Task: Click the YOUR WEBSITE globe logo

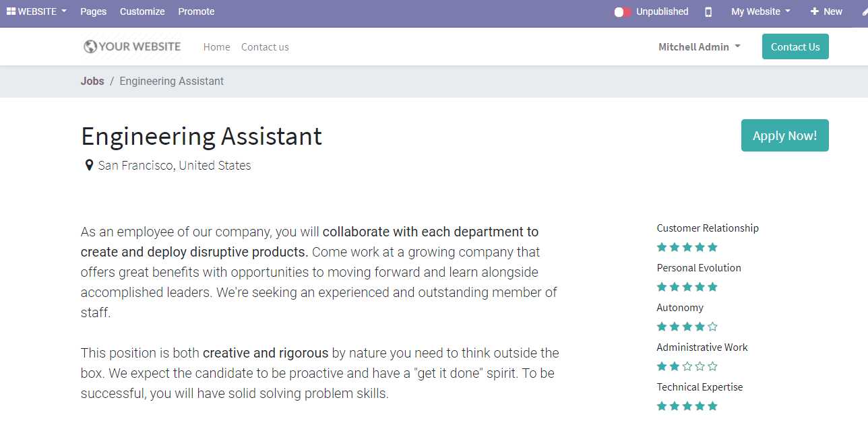Action: pyautogui.click(x=132, y=46)
